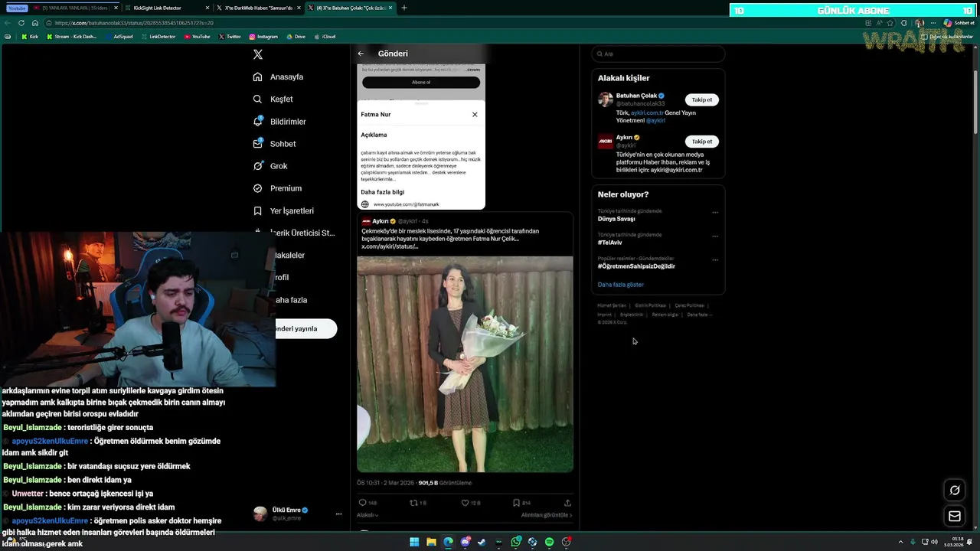Click the browser home icon
Image resolution: width=980 pixels, height=551 pixels.
35,23
